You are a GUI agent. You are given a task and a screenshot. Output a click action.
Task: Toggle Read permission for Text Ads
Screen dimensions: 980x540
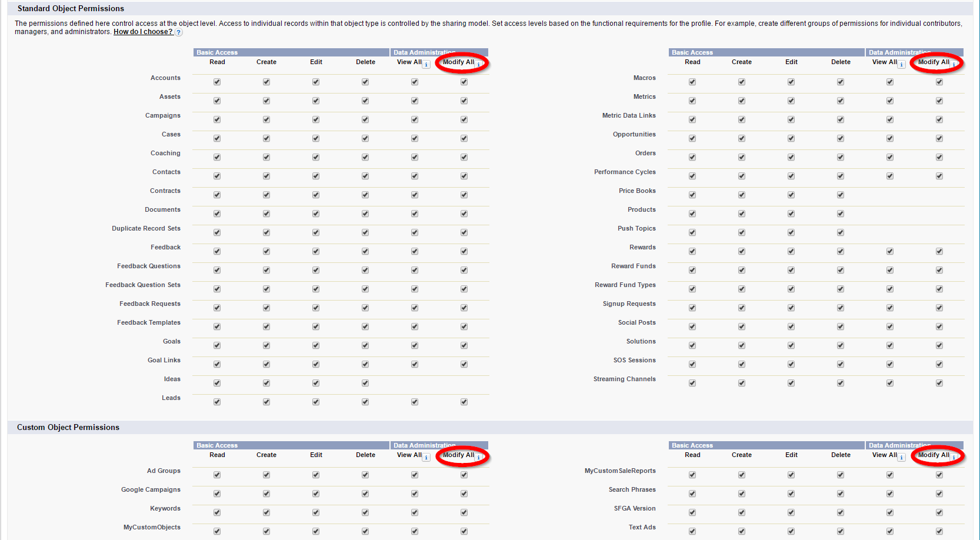[692, 531]
